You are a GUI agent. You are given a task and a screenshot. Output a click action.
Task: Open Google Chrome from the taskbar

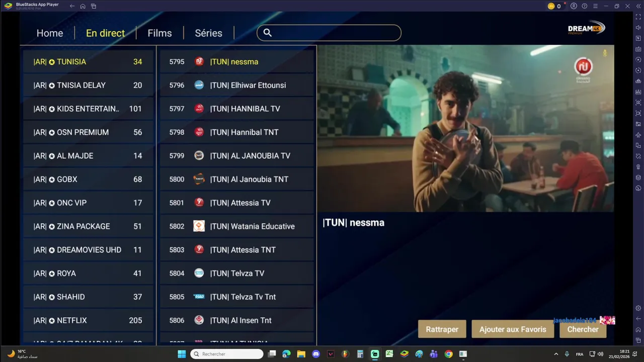[x=448, y=354]
